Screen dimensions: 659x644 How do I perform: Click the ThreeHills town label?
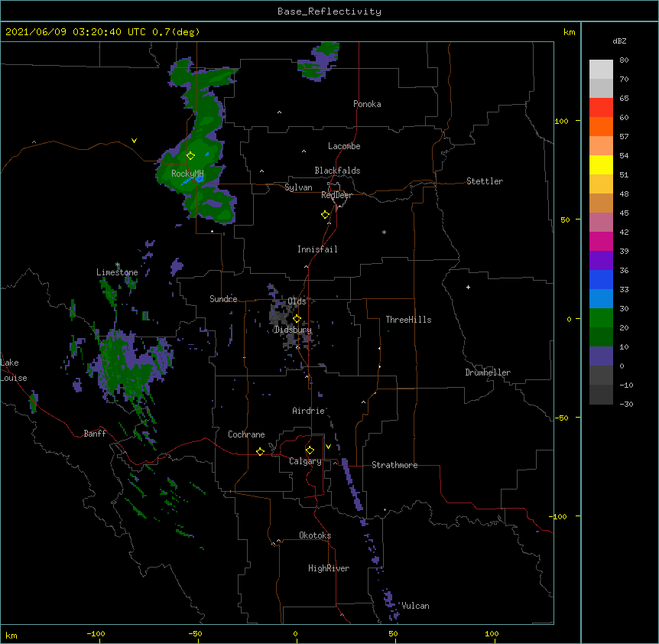coord(408,320)
